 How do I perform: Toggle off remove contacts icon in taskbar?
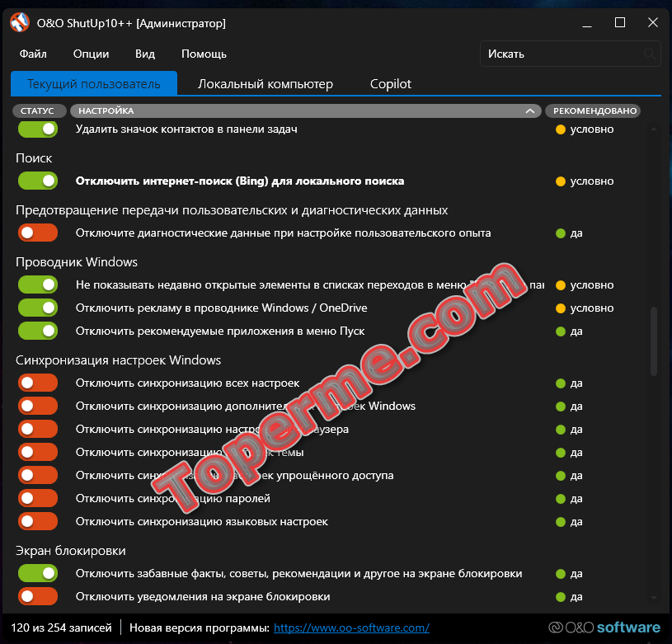tap(38, 129)
